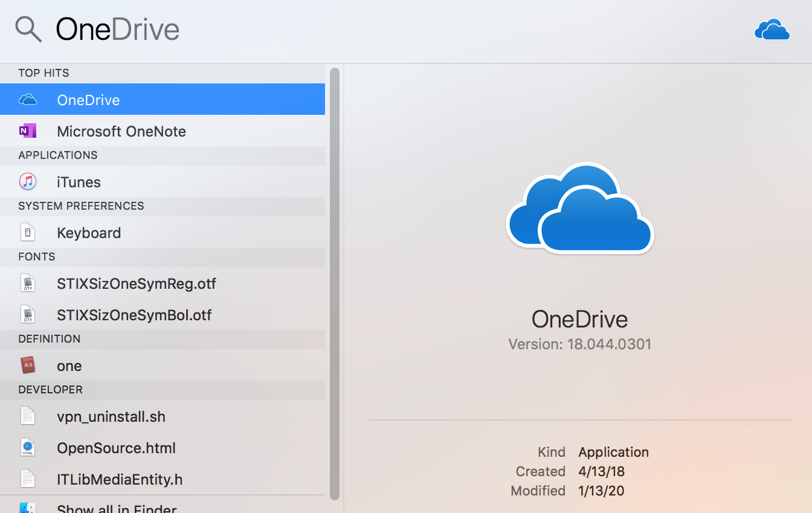Click the Finder icon next to 'Show all in Finder'
The height and width of the screenshot is (513, 812).
28,508
